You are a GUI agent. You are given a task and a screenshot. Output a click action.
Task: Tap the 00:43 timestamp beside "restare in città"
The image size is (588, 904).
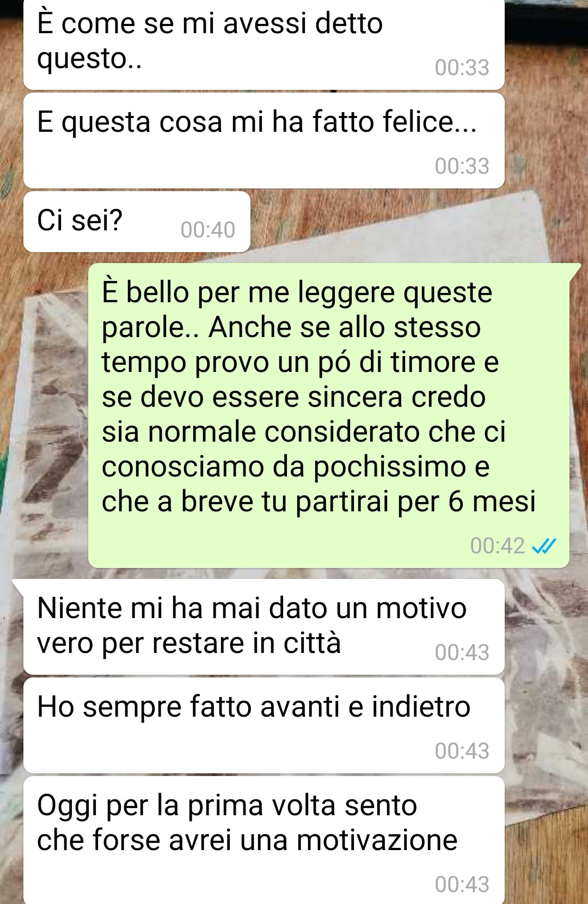tap(462, 652)
